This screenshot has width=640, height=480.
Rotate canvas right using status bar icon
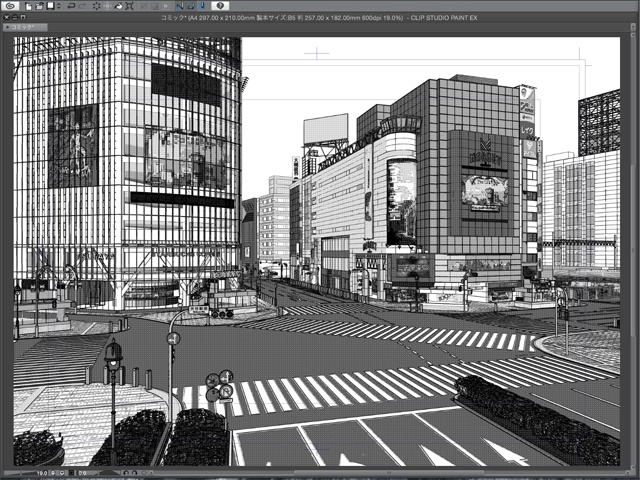134,473
